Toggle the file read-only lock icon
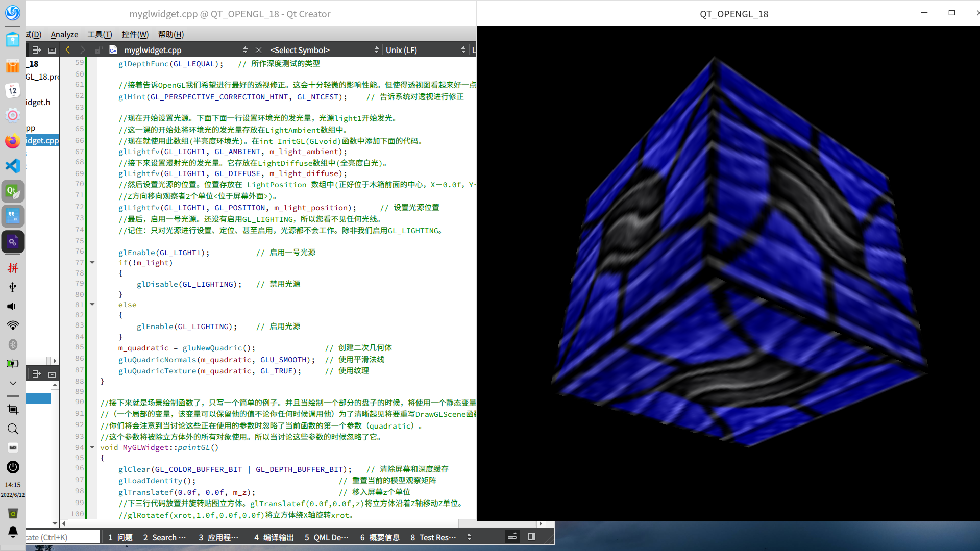Screen dimensions: 980x551 tap(97, 50)
